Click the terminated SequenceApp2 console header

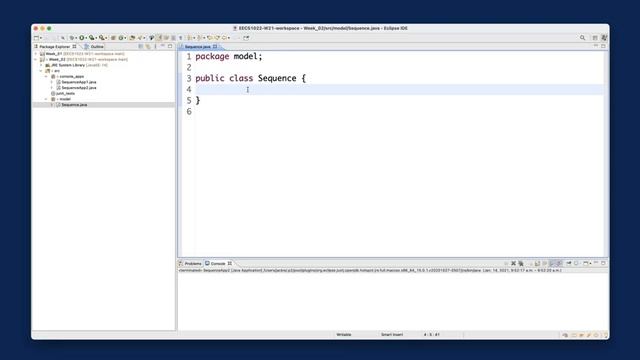point(370,271)
